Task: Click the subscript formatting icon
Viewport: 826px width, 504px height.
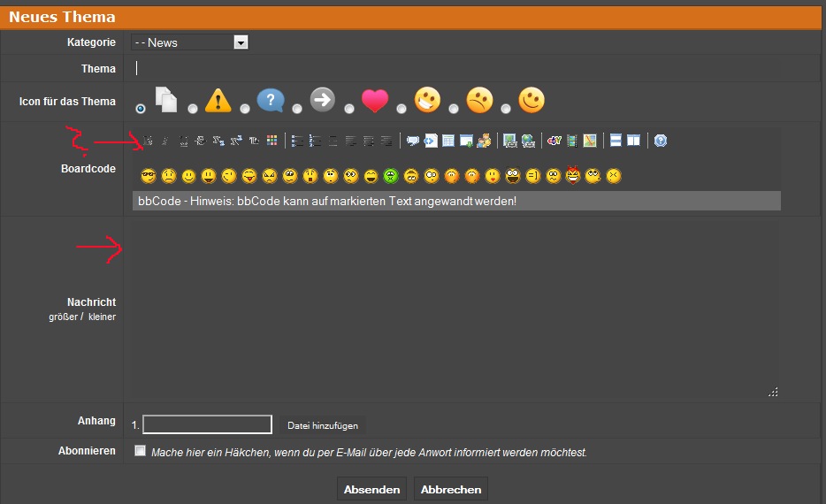Action: 218,141
